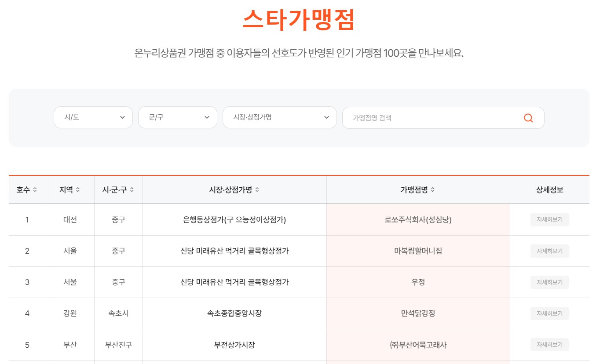Sort by 시장·상점가명 column header arrows

257,190
